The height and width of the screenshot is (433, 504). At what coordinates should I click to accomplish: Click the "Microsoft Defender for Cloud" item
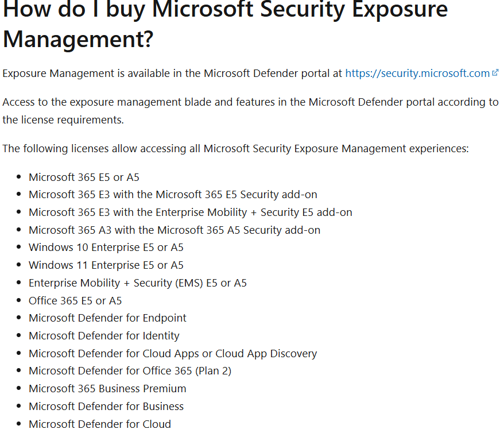(100, 424)
